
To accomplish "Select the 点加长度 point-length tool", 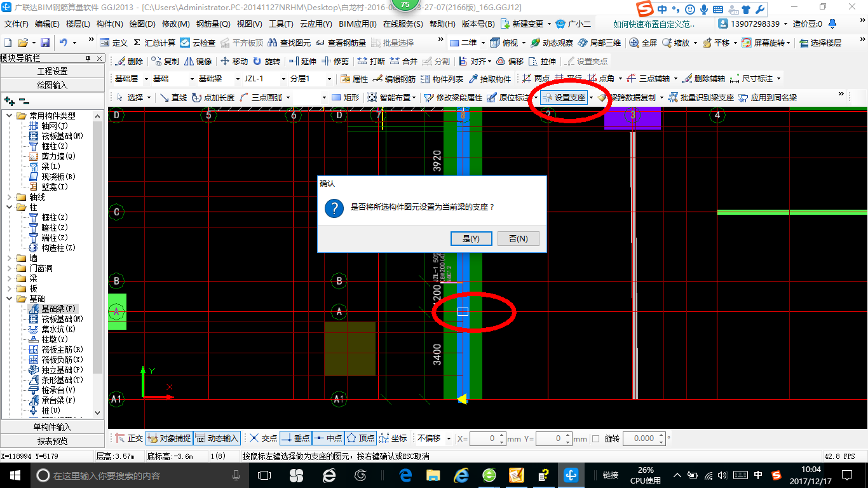I will [214, 98].
